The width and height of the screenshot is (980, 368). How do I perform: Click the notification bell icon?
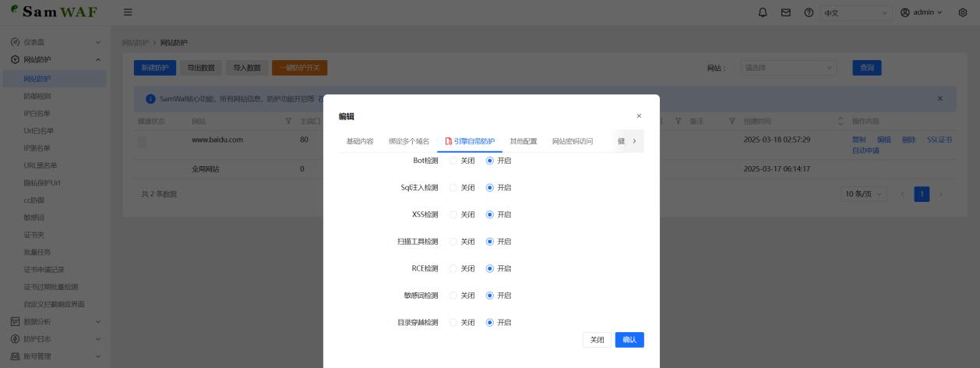pyautogui.click(x=763, y=12)
